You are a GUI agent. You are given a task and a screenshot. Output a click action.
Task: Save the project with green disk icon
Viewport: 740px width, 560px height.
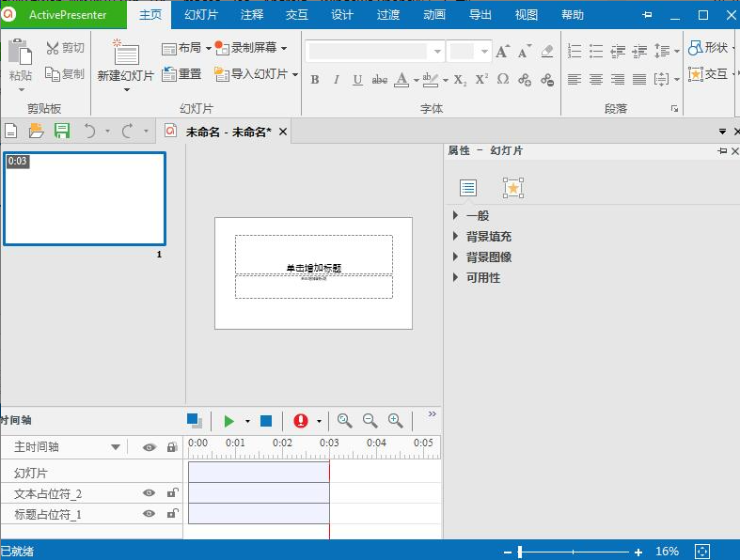coord(62,131)
